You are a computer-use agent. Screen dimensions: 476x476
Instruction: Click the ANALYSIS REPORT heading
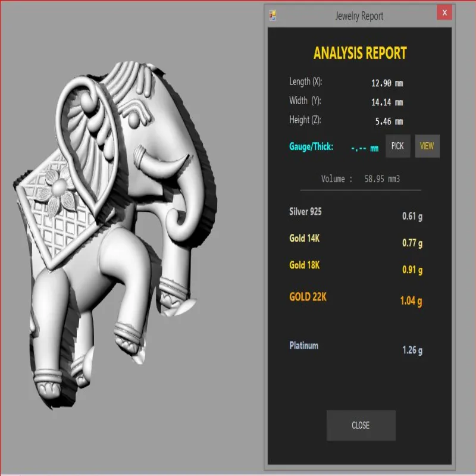tap(360, 53)
